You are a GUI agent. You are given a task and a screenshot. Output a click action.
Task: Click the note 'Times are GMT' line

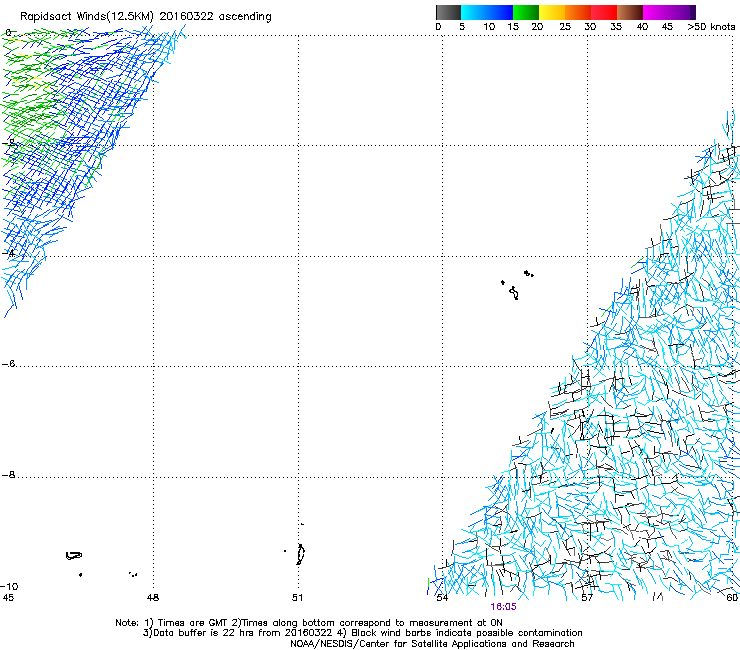click(309, 623)
